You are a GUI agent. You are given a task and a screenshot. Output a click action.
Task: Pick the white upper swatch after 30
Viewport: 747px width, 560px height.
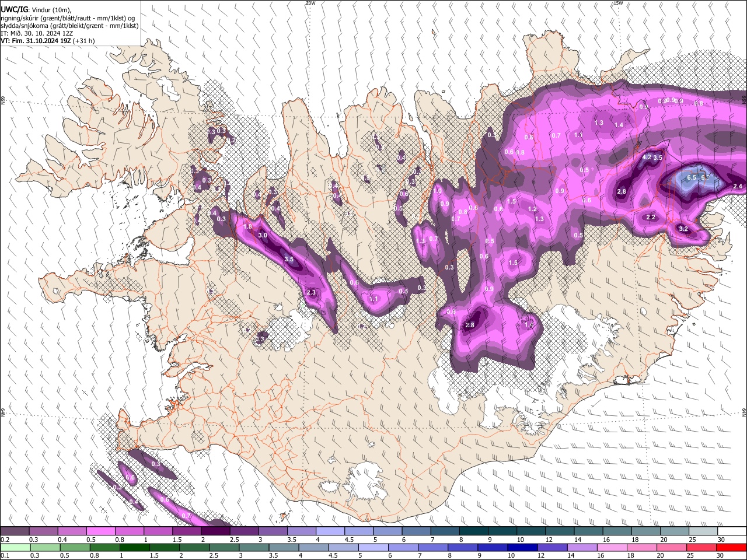click(x=732, y=531)
